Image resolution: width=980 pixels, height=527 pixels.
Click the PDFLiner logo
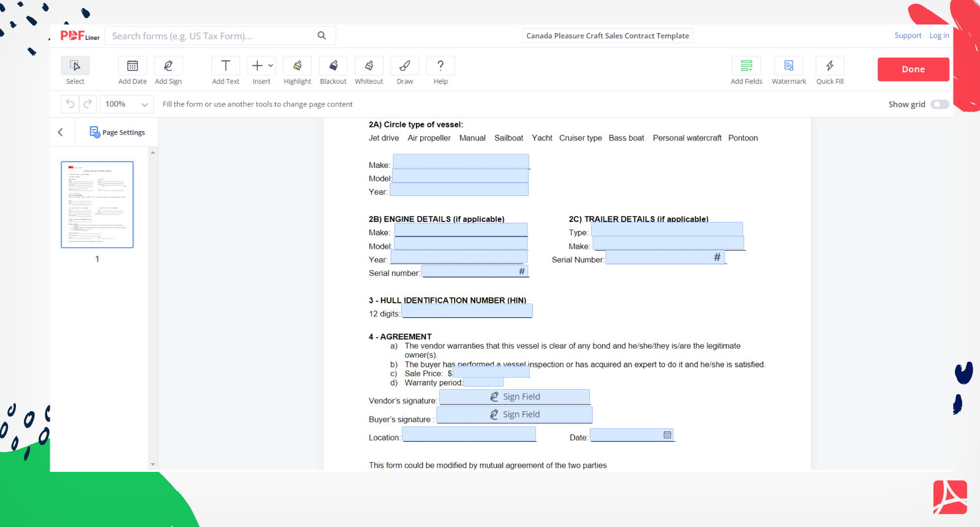(x=80, y=36)
